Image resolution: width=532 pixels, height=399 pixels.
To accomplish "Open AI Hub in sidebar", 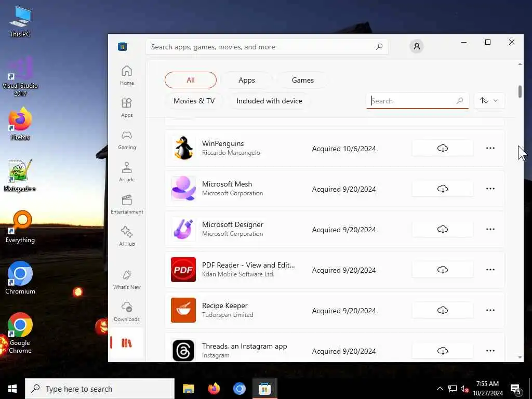I will pos(127,236).
